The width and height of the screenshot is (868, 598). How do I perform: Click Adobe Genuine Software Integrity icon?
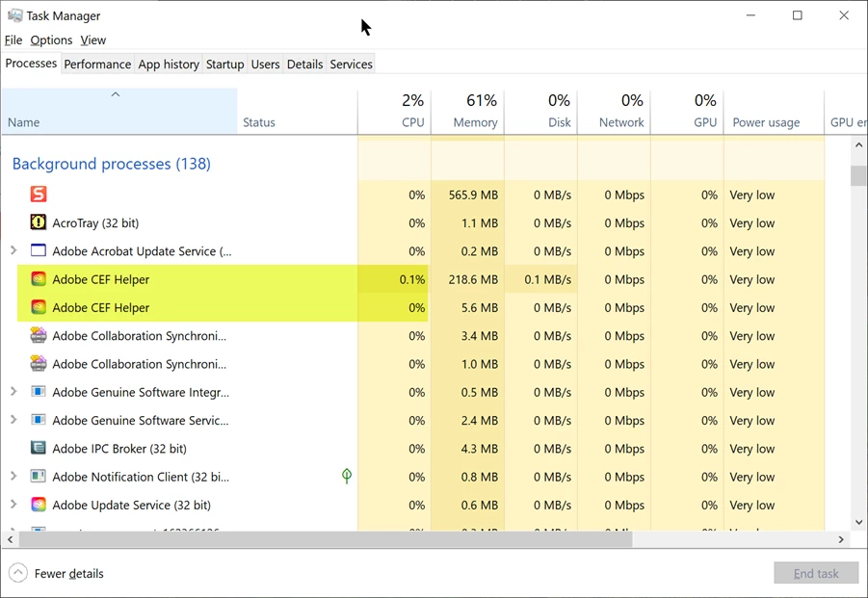(x=39, y=392)
